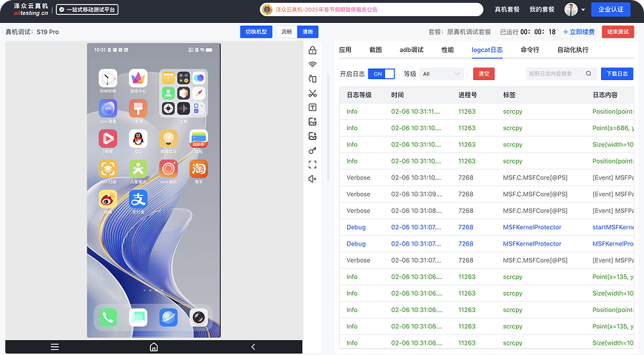This screenshot has height=355, width=644.
Task: Click the WiFi icon in side toolbar
Action: [312, 64]
